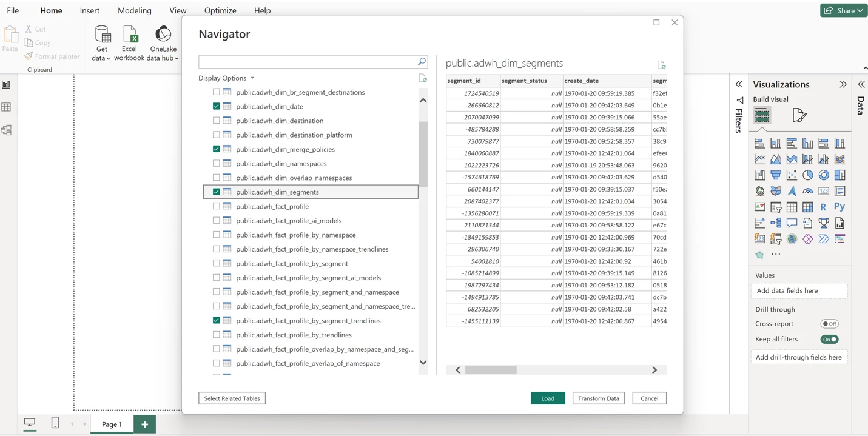Click the preview horizontal scrollbar thumb
The height and width of the screenshot is (436, 868).
[491, 370]
